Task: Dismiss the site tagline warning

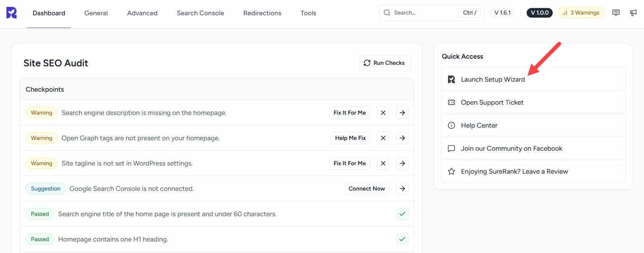Action: pyautogui.click(x=383, y=163)
